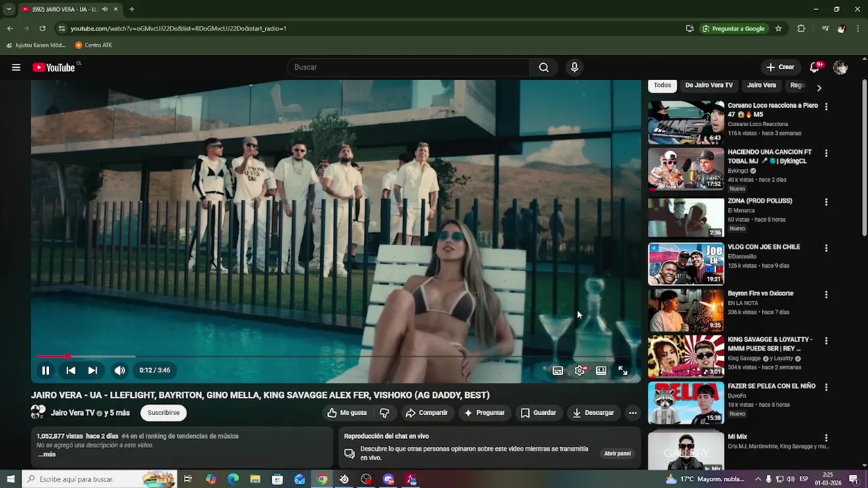
Task: Open Bayron Fire vs Oxicorte video title
Action: click(760, 293)
